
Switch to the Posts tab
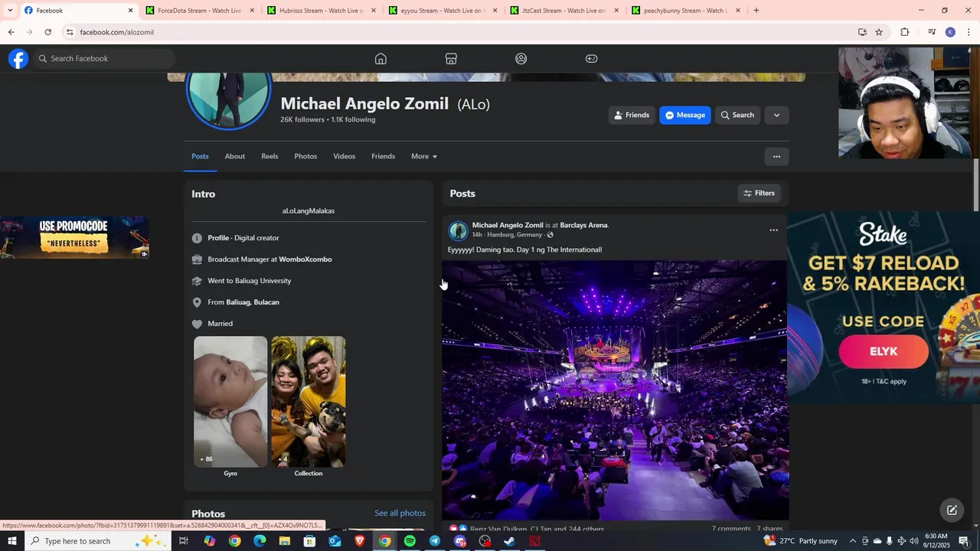point(200,157)
